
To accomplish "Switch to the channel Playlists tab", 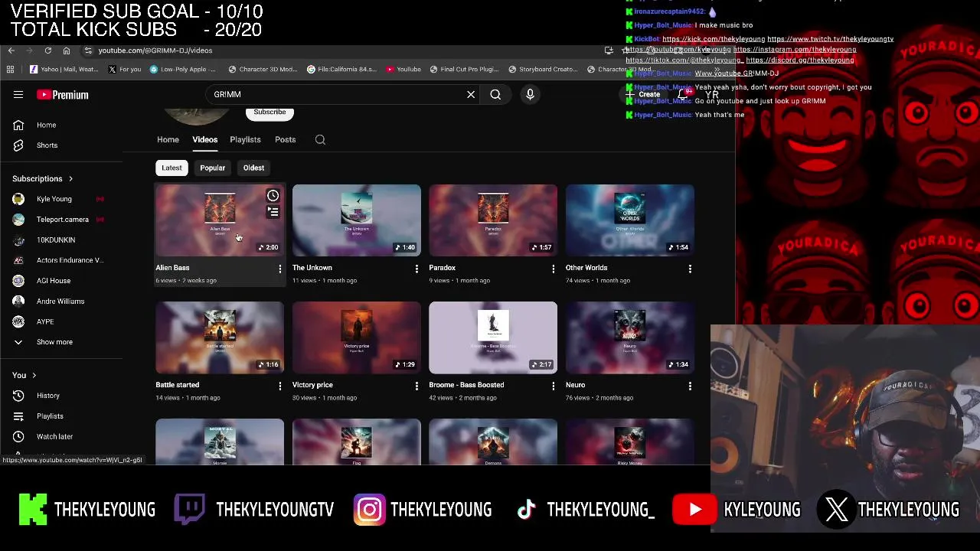I will (245, 139).
